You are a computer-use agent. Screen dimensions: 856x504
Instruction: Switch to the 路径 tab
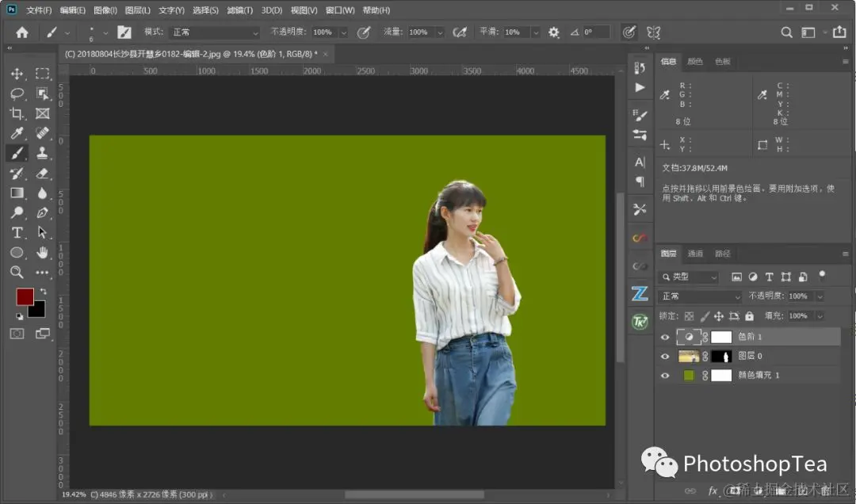[x=722, y=254]
